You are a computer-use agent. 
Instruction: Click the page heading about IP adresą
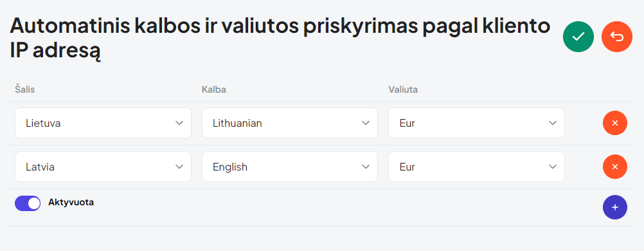pos(280,39)
